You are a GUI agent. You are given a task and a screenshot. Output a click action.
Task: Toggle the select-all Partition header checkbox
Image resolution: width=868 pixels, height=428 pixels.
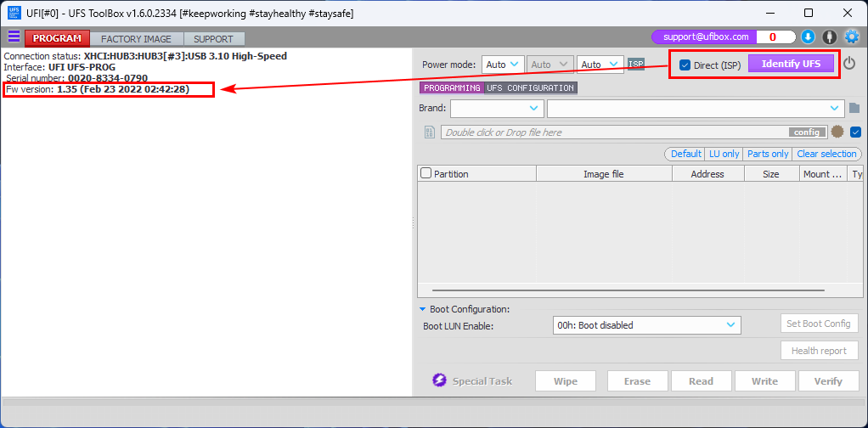point(426,173)
